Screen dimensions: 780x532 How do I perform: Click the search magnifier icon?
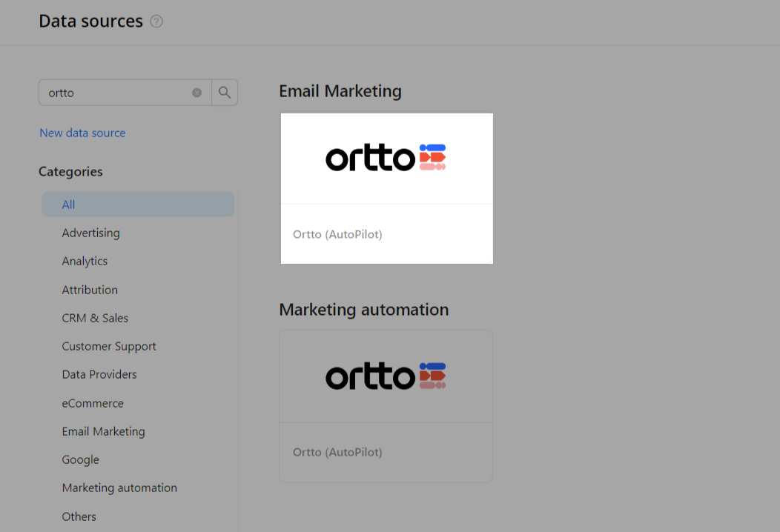coord(225,92)
